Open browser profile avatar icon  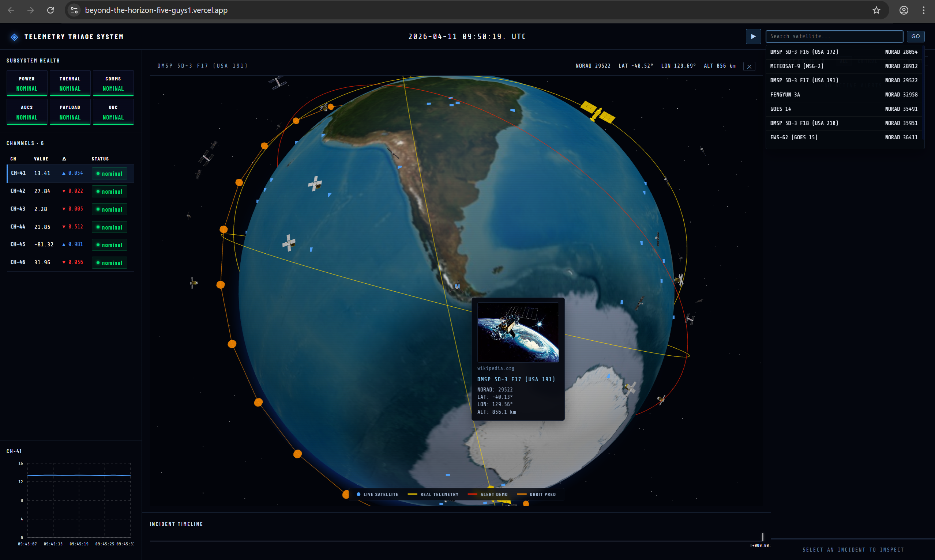click(903, 10)
